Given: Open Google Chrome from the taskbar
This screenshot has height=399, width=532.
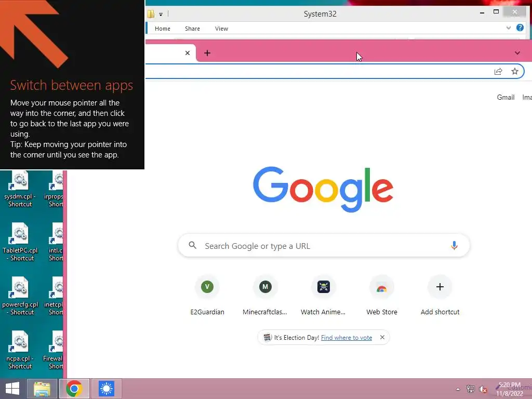Looking at the screenshot, I should point(74,389).
